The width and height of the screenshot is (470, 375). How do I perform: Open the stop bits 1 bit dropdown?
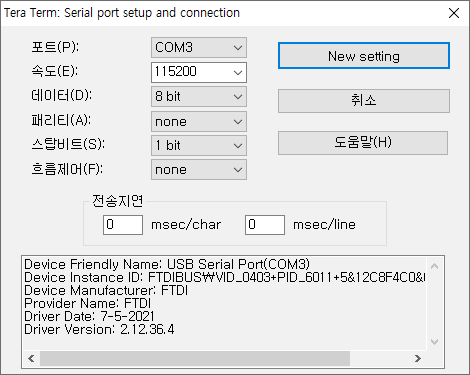click(199, 145)
